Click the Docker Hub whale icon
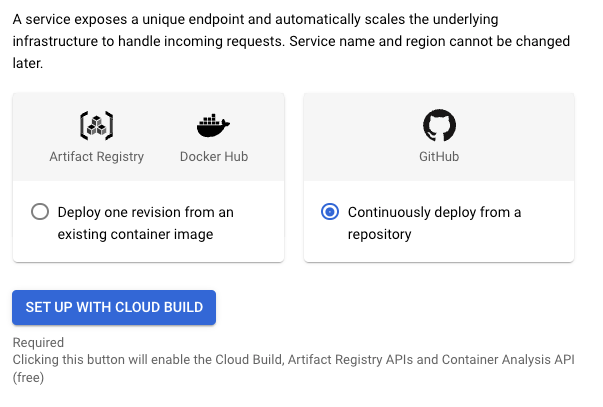 [213, 125]
